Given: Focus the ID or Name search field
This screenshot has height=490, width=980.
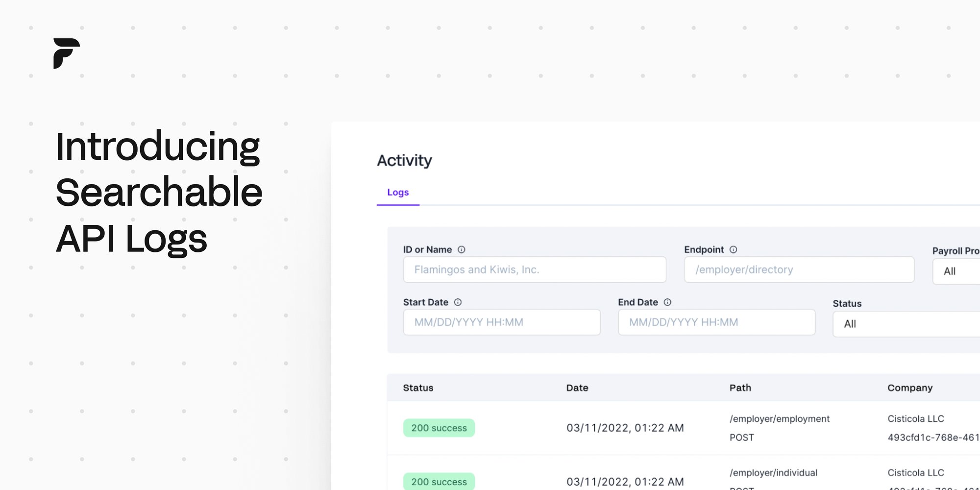Looking at the screenshot, I should click(534, 269).
